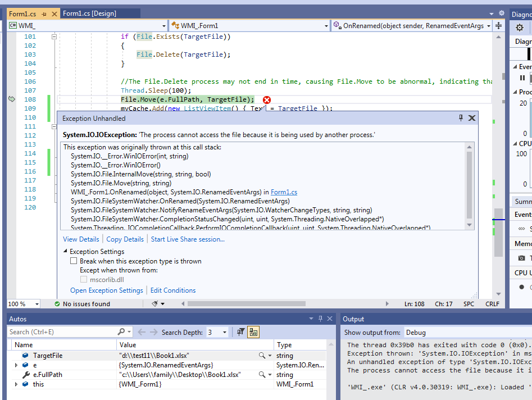Take memory snapshot camera icon
This screenshot has height=400, width=532.
[x=521, y=258]
